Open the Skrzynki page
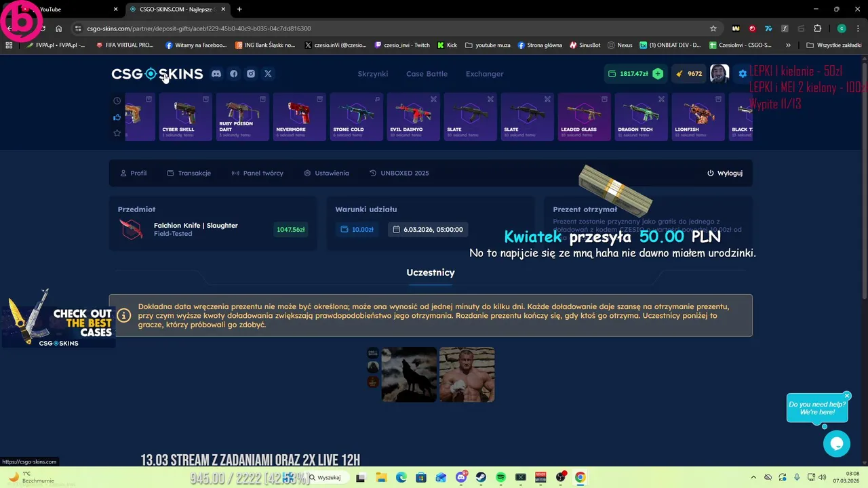The image size is (868, 488). pyautogui.click(x=373, y=74)
